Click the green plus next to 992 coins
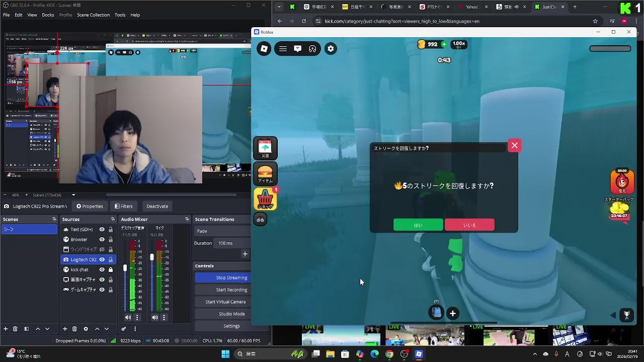644x362 pixels. (444, 44)
